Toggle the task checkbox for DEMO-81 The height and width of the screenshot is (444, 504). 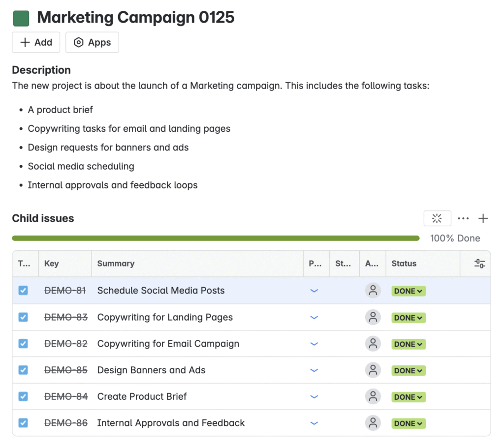click(x=23, y=291)
